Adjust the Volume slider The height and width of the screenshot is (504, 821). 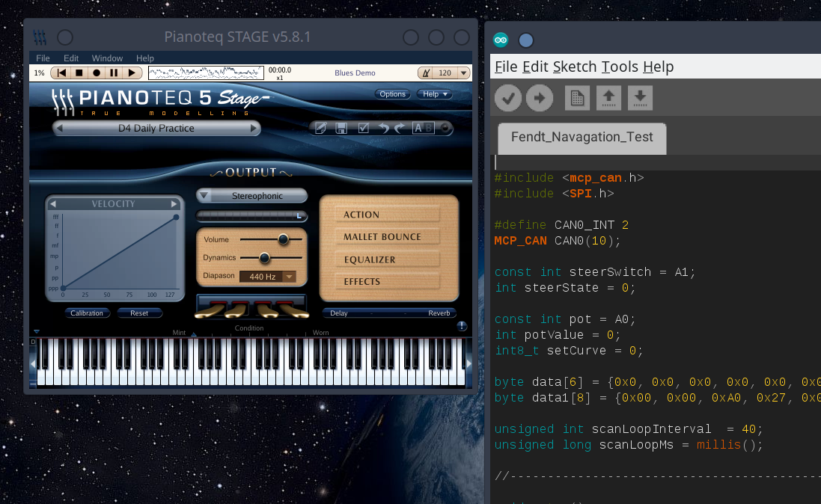pyautogui.click(x=283, y=239)
